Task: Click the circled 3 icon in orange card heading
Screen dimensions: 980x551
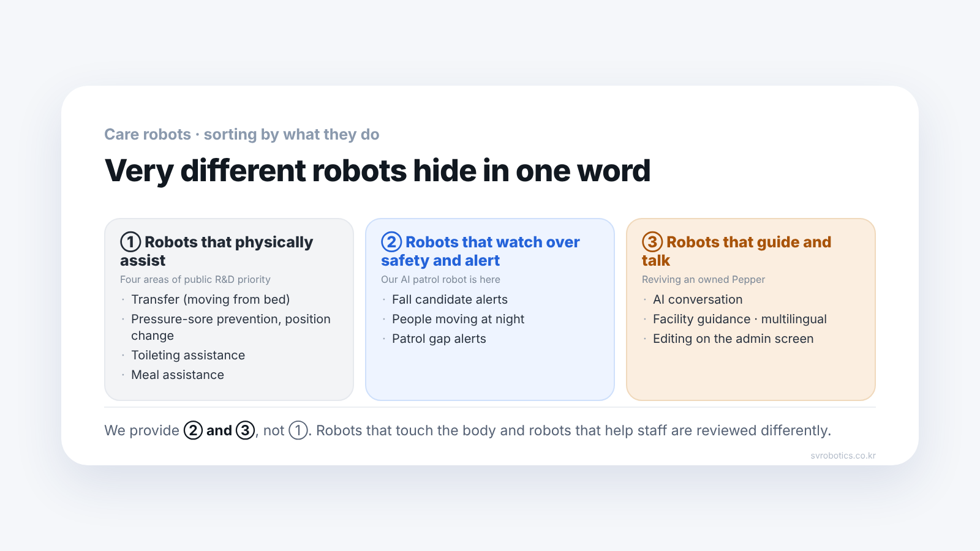Action: 652,242
